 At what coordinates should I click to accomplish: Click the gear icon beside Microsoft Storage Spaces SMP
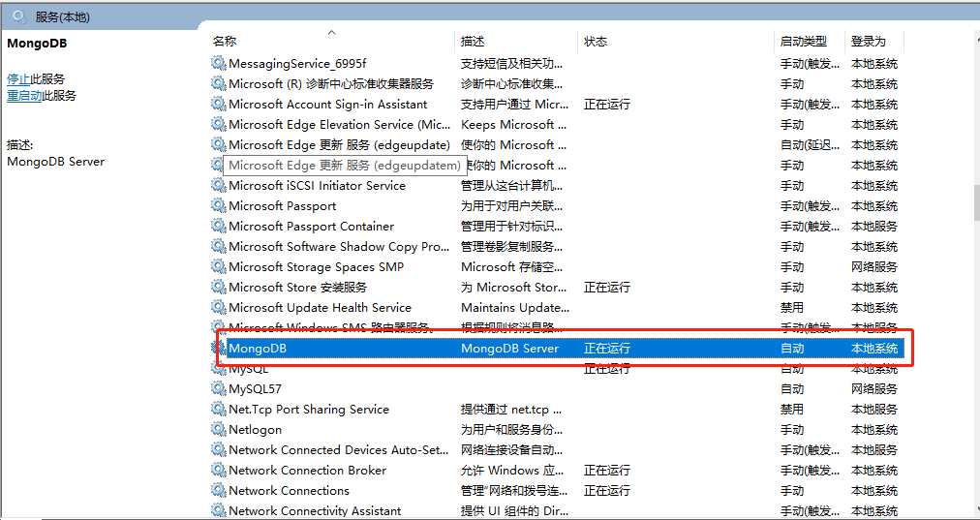coord(218,266)
